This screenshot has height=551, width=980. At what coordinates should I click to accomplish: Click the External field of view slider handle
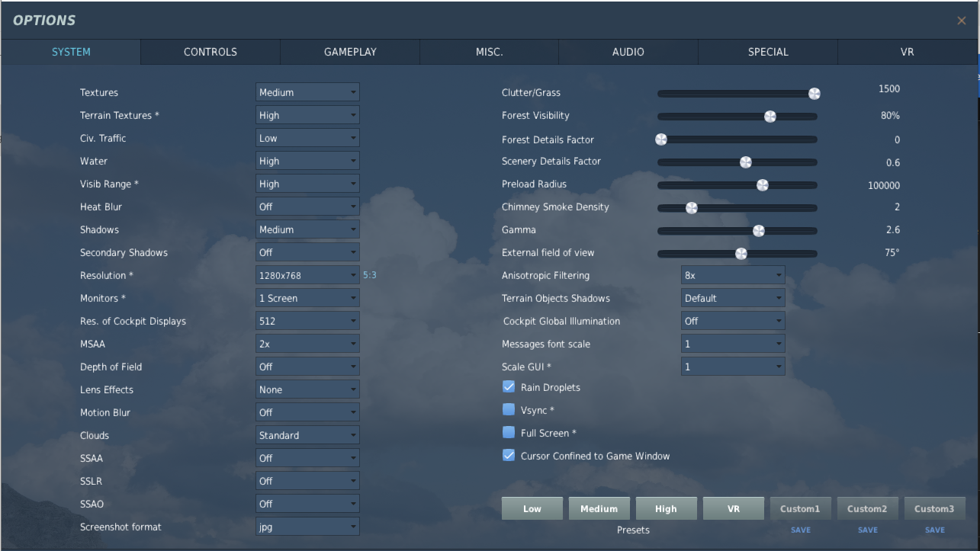click(741, 254)
